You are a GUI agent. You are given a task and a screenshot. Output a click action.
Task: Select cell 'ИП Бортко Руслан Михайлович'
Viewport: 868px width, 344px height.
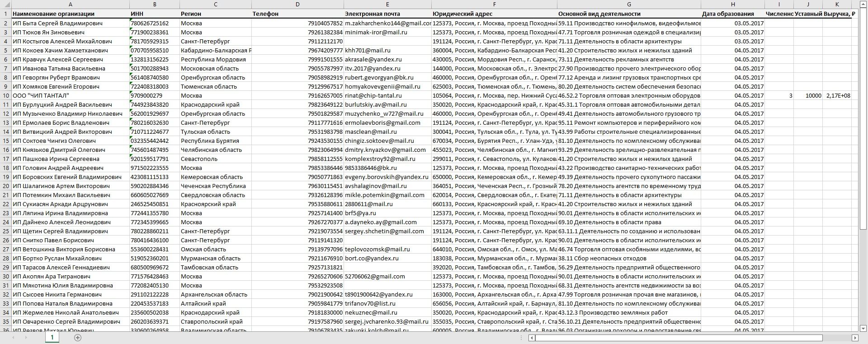pos(70,258)
